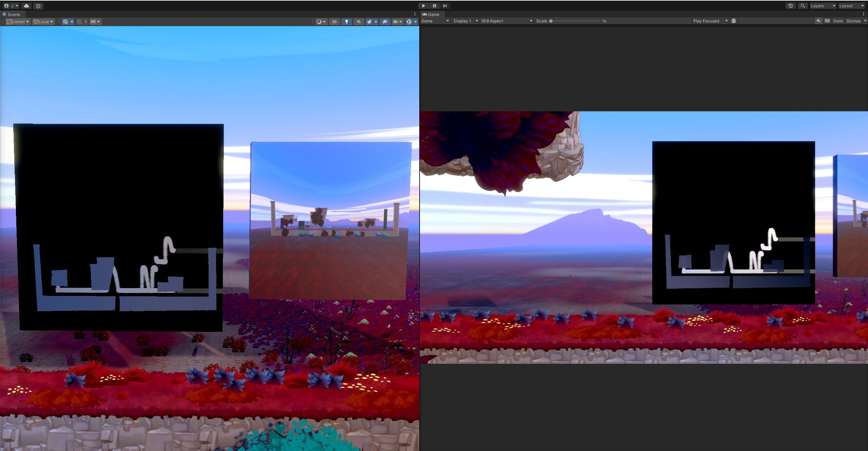Toggle scene lighting lightbulb icon
This screenshot has height=451, width=868.
[x=346, y=22]
